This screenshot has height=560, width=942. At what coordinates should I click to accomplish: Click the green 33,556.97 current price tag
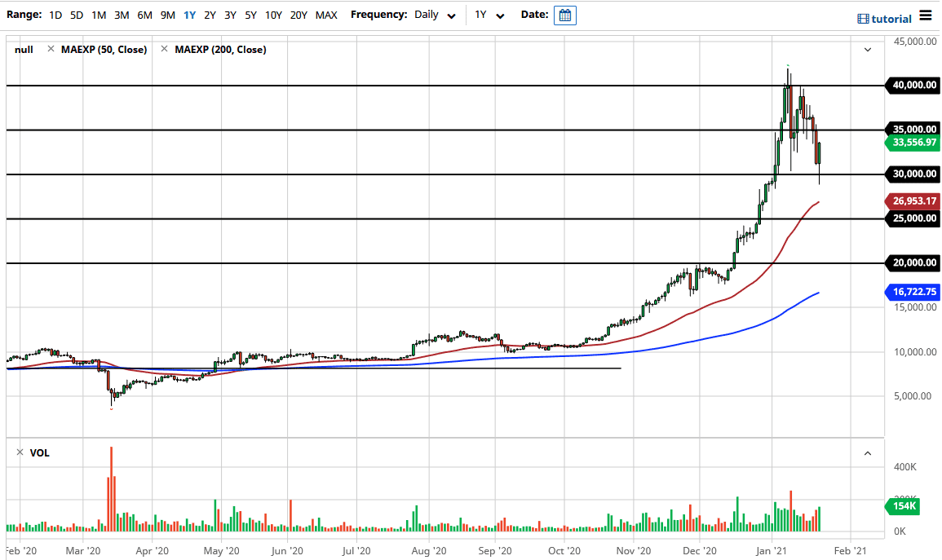tap(912, 143)
